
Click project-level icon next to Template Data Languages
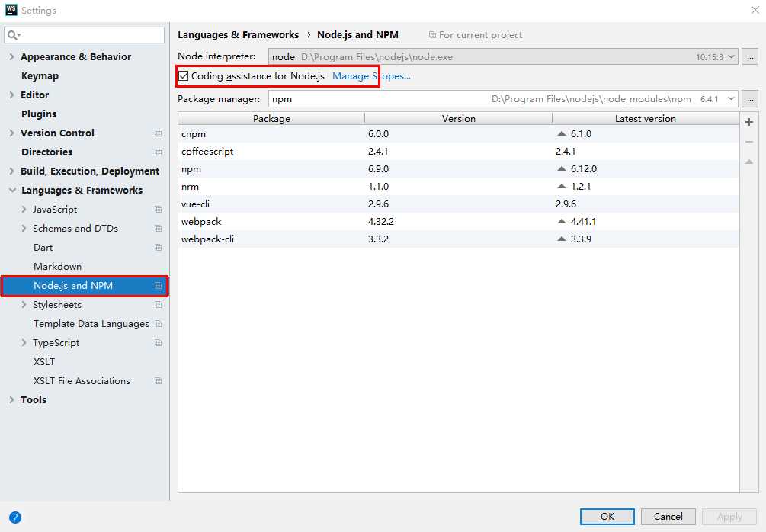tap(158, 323)
